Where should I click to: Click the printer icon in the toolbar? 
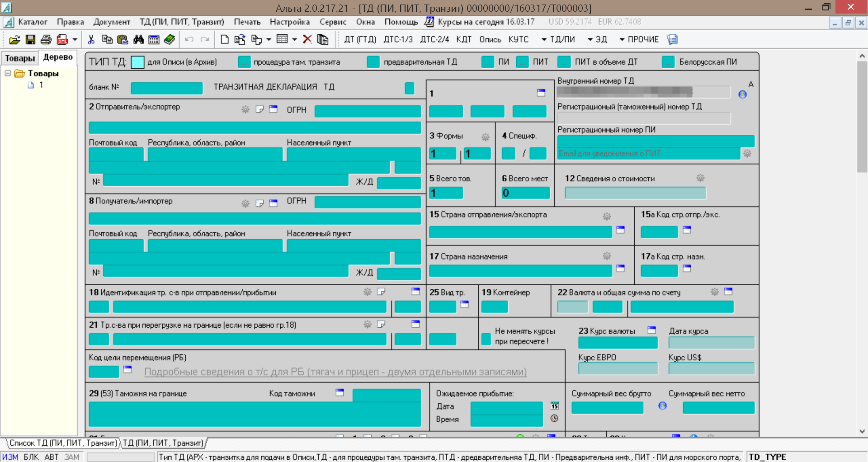pyautogui.click(x=46, y=40)
